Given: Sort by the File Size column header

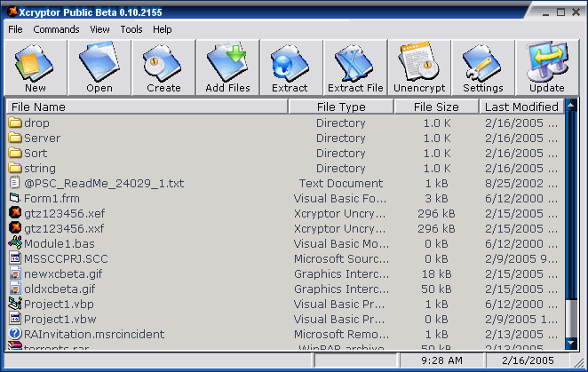Looking at the screenshot, I should tap(436, 107).
